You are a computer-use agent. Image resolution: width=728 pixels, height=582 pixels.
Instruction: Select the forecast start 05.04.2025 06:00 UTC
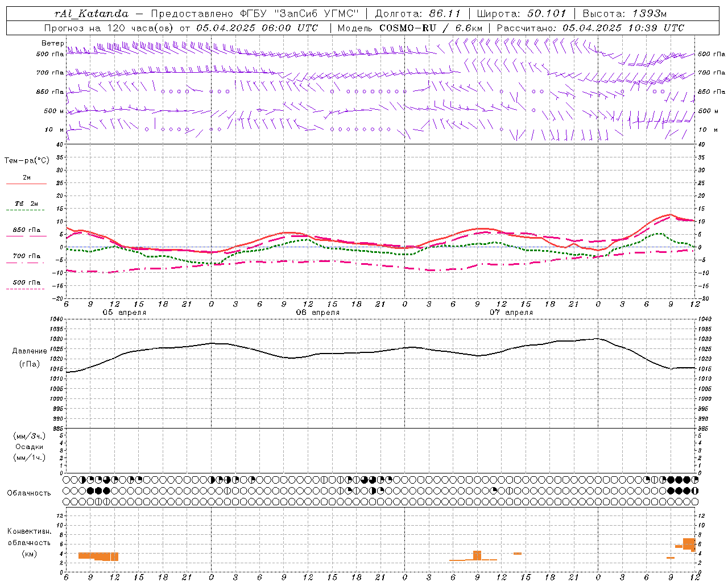click(x=257, y=28)
